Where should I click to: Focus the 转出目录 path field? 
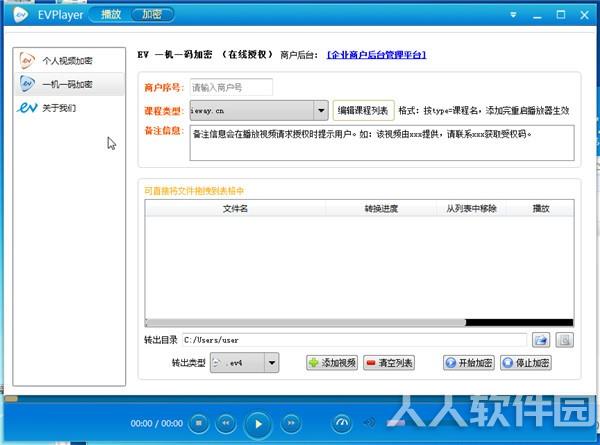[355, 340]
